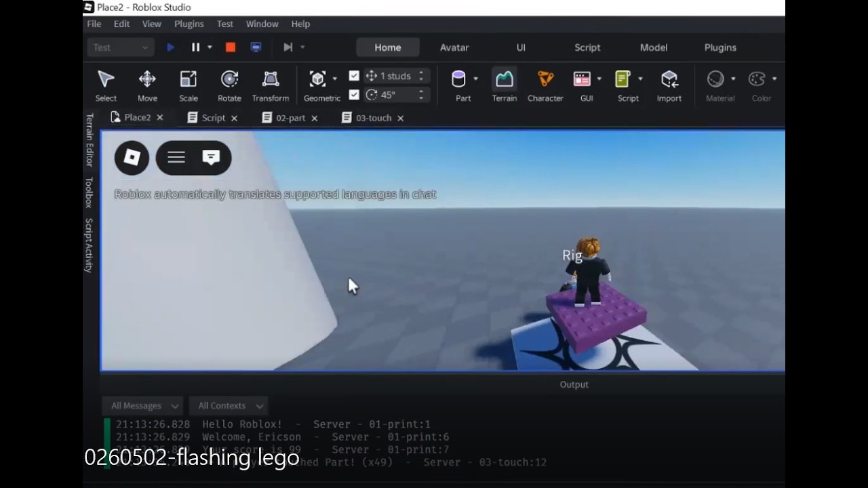This screenshot has height=488, width=868.
Task: Open the All Messages filter dropdown
Action: [x=142, y=406]
